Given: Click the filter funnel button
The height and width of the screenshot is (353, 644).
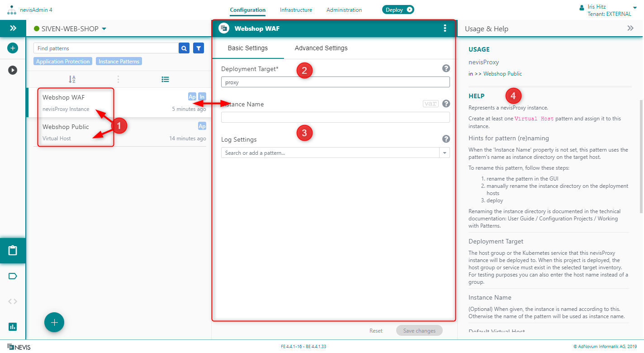Looking at the screenshot, I should tap(199, 48).
